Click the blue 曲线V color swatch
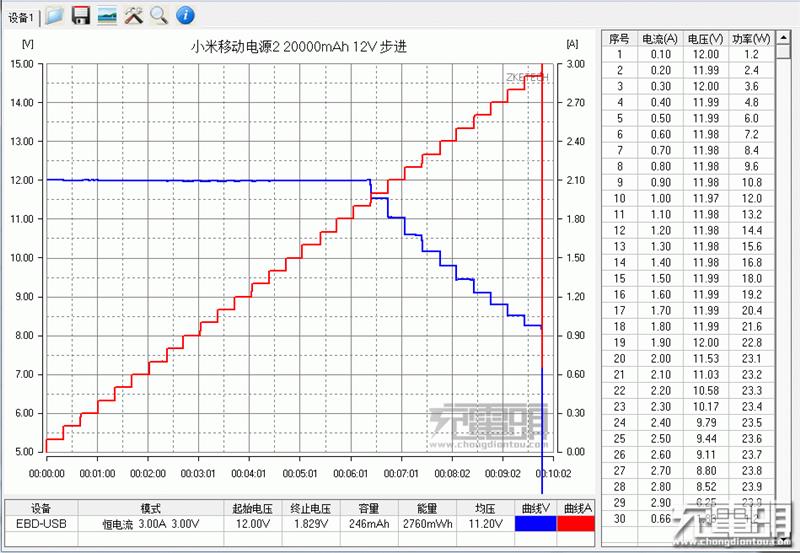800x553 pixels. [x=535, y=523]
